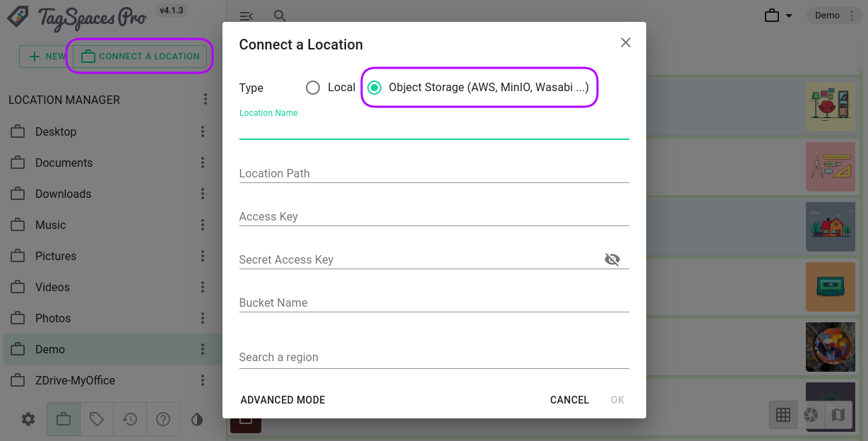
Task: Select Object Storage as location type
Action: (x=374, y=88)
